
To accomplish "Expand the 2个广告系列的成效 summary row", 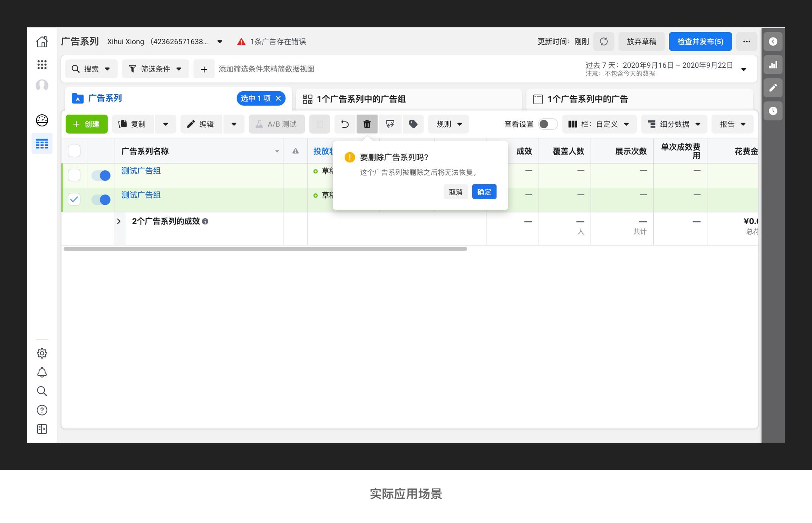I will click(119, 221).
